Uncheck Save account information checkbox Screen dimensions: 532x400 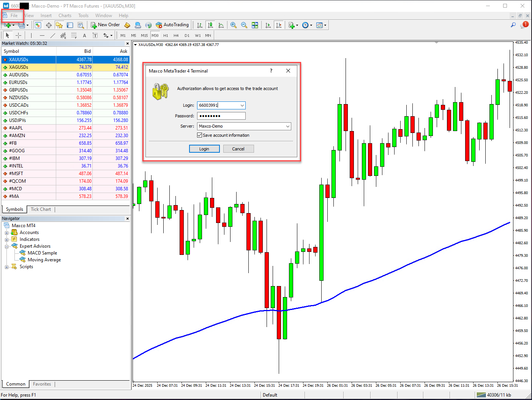[x=200, y=135]
